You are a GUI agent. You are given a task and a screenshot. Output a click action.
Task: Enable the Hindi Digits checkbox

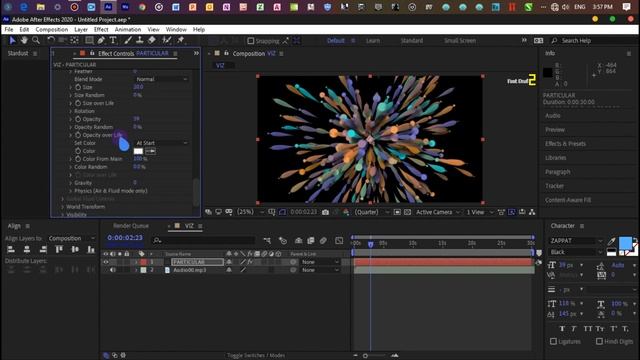599,341
